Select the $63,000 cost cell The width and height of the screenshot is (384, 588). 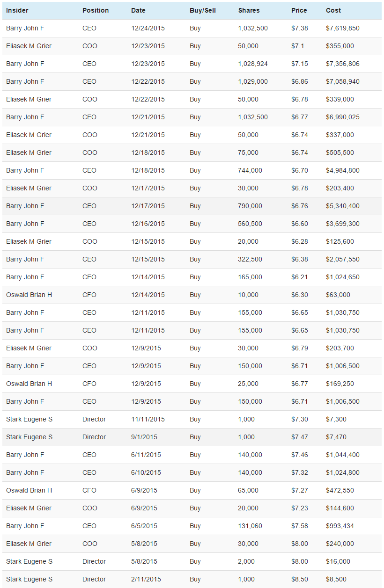click(338, 295)
